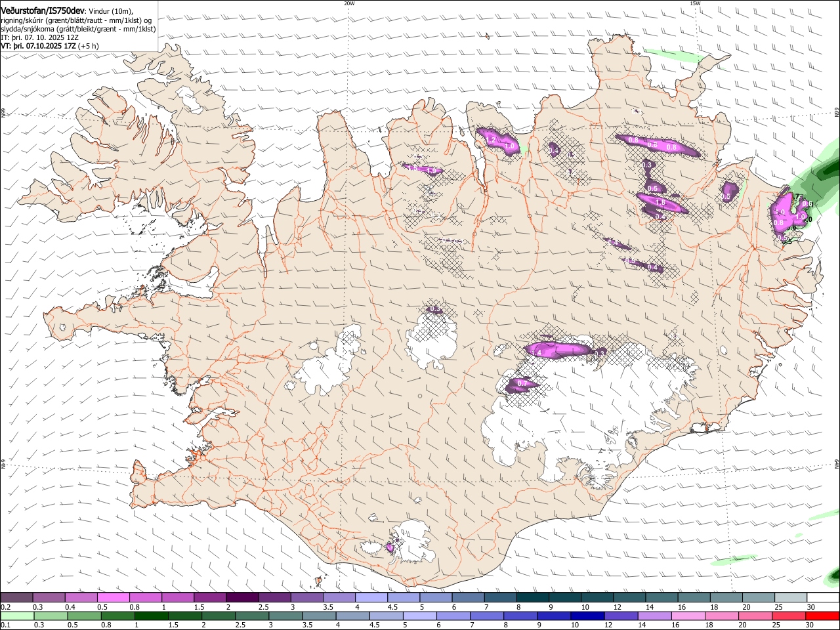Pick the lower legend swatch labeled 12
Screen dimensions: 840x630
tap(621, 616)
